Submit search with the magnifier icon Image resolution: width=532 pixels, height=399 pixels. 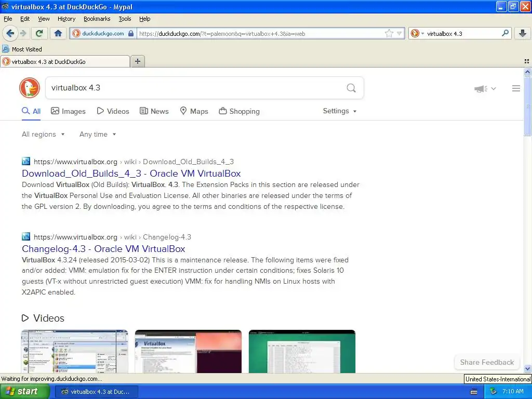351,88
